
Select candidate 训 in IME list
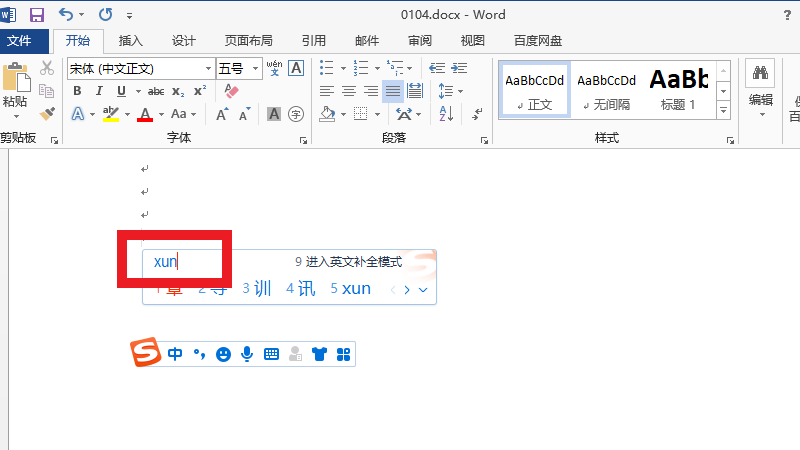(x=257, y=289)
